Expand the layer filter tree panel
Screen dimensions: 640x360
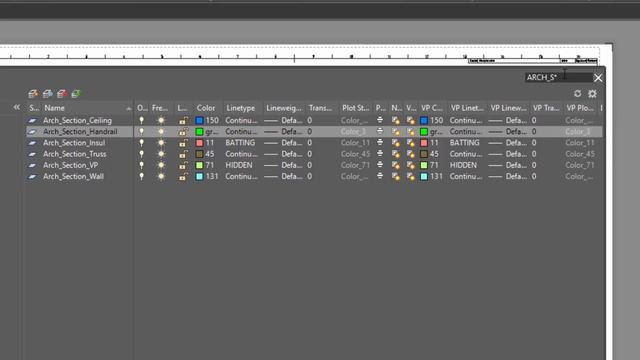tap(16, 107)
